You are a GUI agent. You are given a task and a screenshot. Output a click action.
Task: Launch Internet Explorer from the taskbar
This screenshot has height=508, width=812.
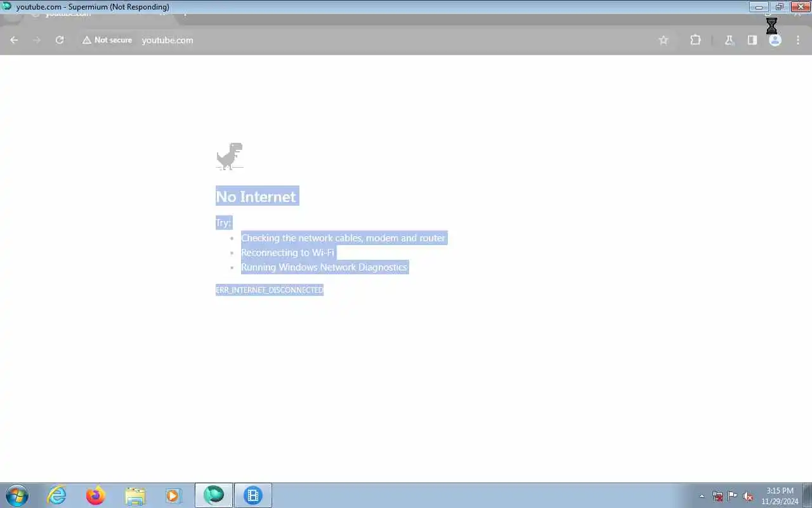coord(57,495)
